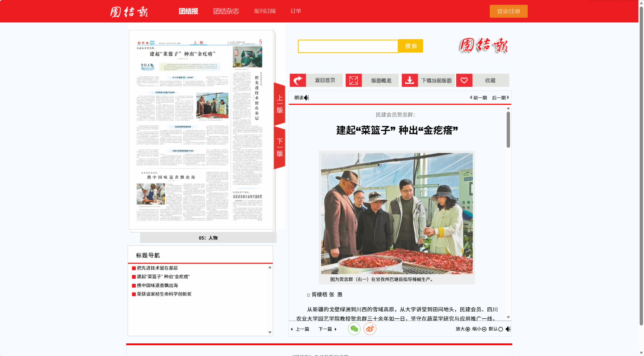Click the article text scrollbar thumb
Viewport: 644px width, 356px height.
click(x=508, y=129)
